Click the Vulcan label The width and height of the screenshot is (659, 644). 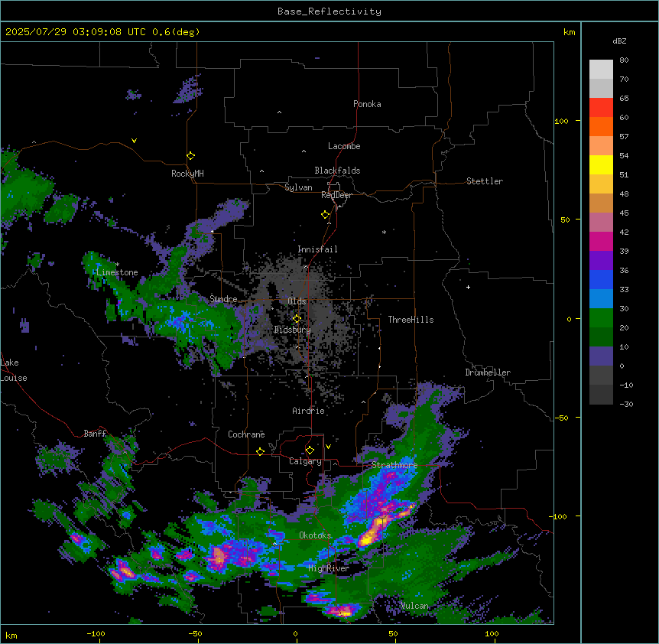(x=415, y=606)
